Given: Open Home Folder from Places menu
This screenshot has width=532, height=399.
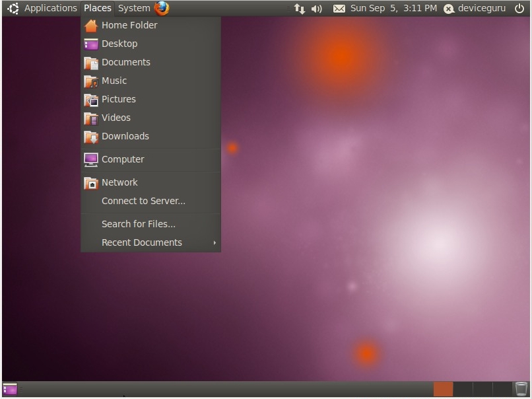Looking at the screenshot, I should (x=151, y=25).
